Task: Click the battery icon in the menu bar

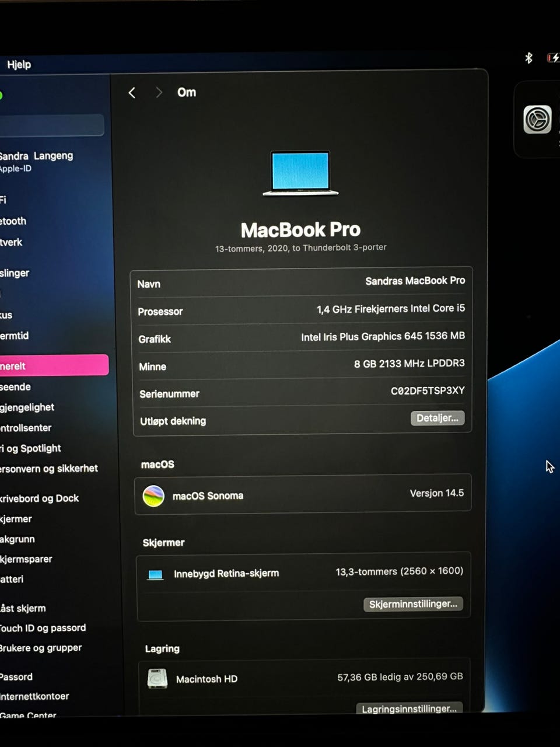Action: click(x=552, y=57)
